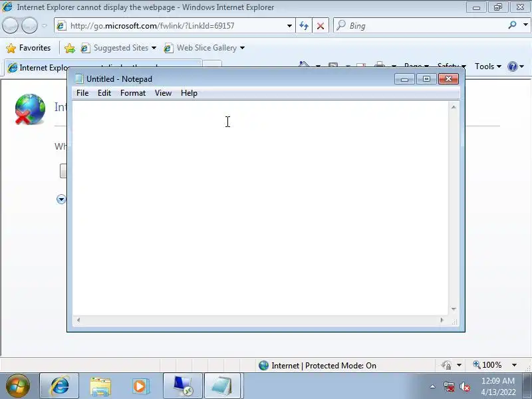This screenshot has height=399, width=532.
Task: Open the search provider dropdown arrow
Action: click(x=525, y=25)
